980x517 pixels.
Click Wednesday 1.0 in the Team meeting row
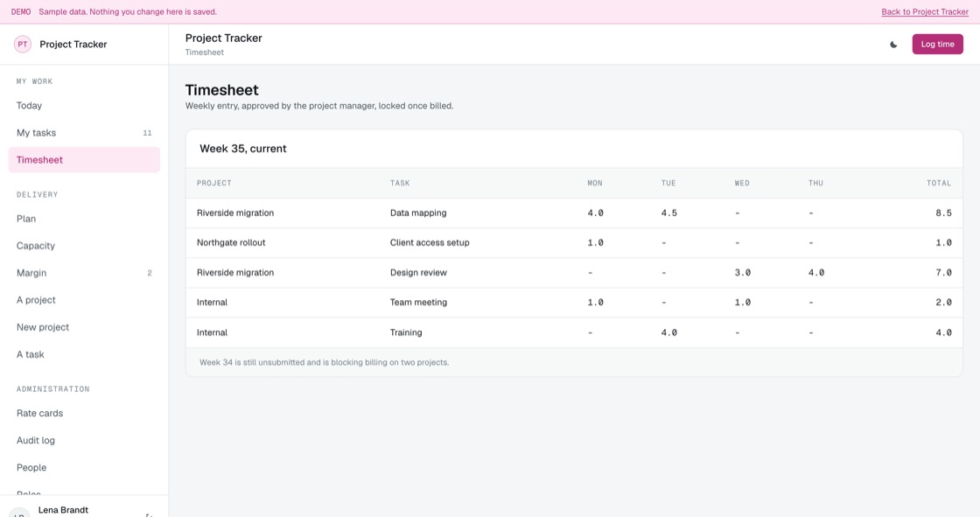click(x=743, y=303)
